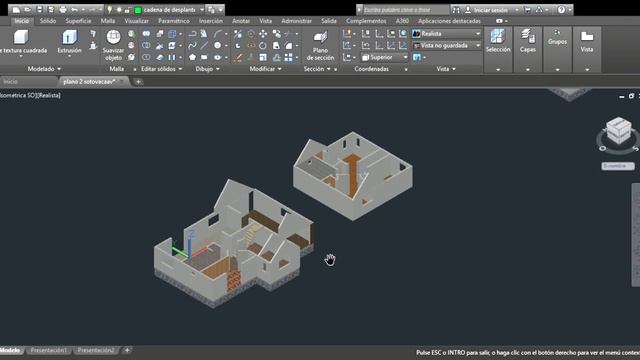Image resolution: width=640 pixels, height=360 pixels.
Task: Select the Polygon tool in Dibujo panel
Action: tap(192, 58)
